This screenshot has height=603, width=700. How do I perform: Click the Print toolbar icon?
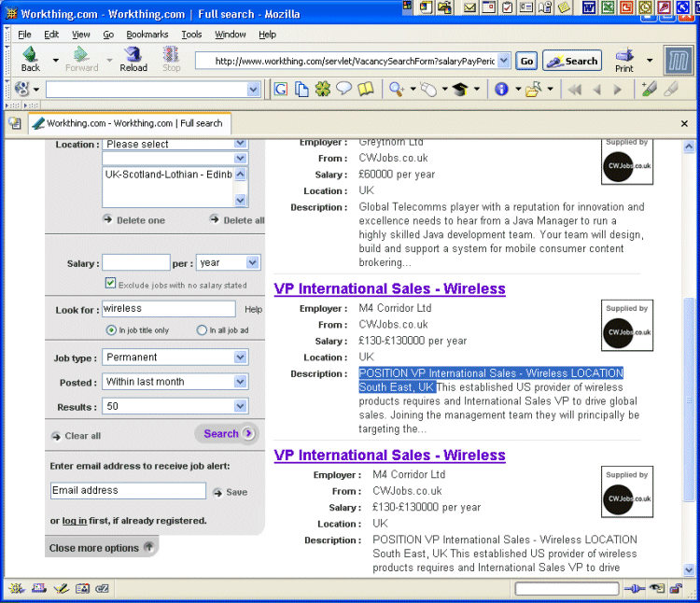coord(624,61)
